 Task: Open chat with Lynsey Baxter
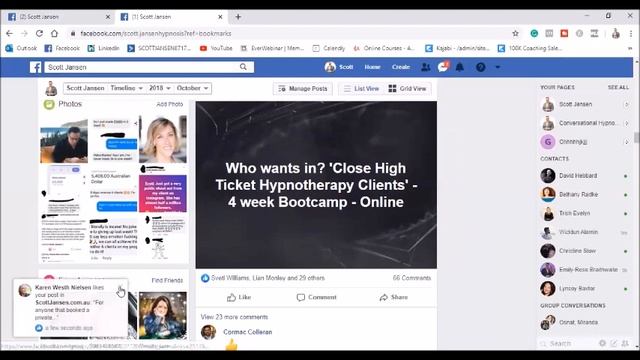click(584, 289)
